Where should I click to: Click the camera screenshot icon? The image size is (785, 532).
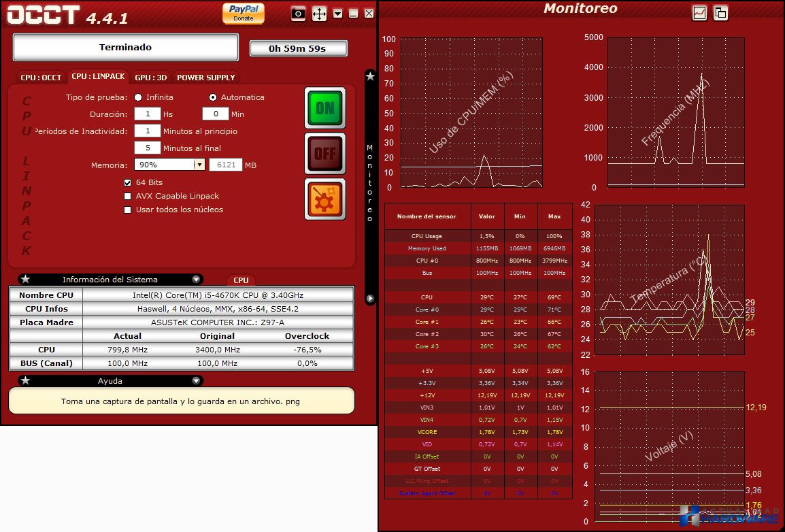coord(298,14)
